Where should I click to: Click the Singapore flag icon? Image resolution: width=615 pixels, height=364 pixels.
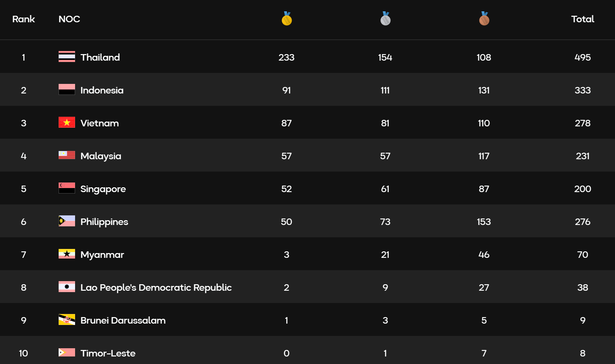coord(67,188)
